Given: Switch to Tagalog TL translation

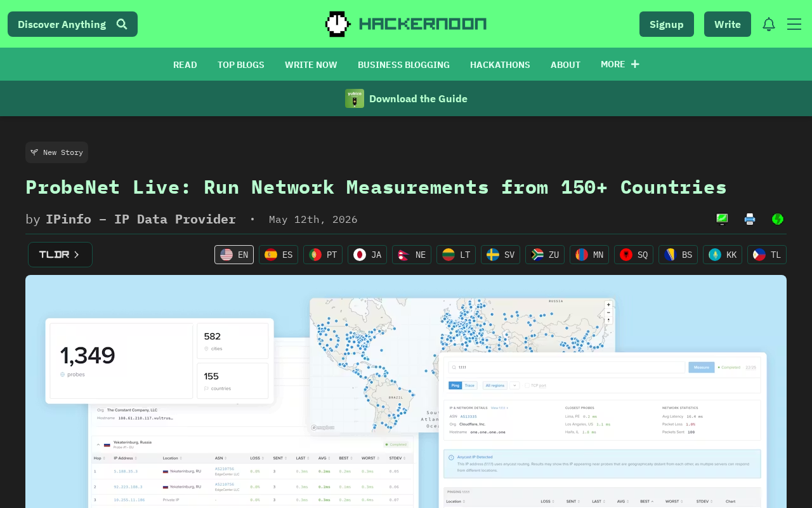Looking at the screenshot, I should (767, 255).
